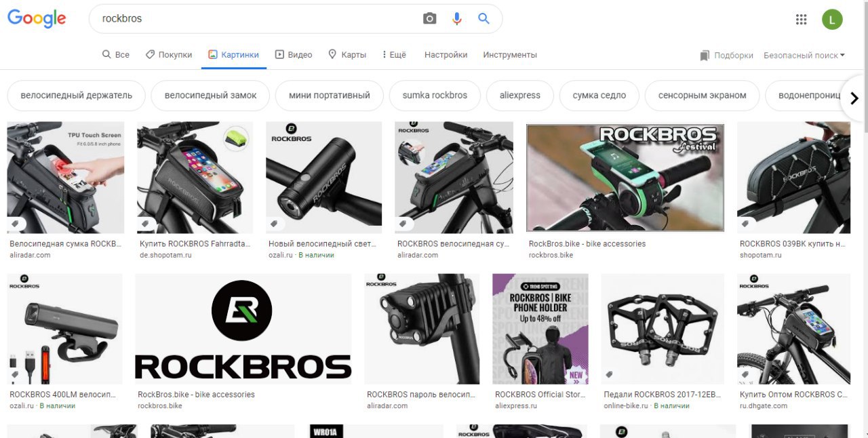Click the de.shopotam.ru source text
The width and height of the screenshot is (868, 438).
click(166, 255)
